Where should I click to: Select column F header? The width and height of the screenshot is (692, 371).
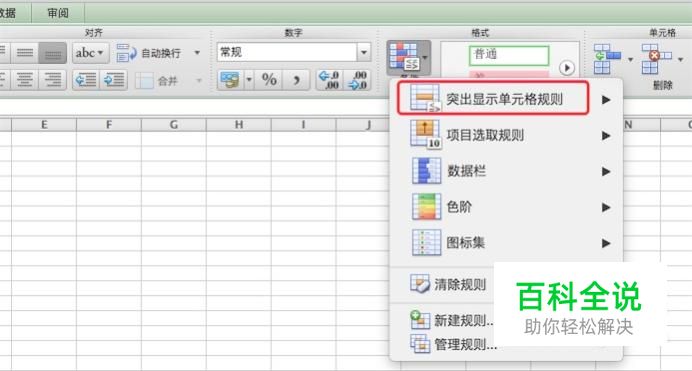point(109,125)
